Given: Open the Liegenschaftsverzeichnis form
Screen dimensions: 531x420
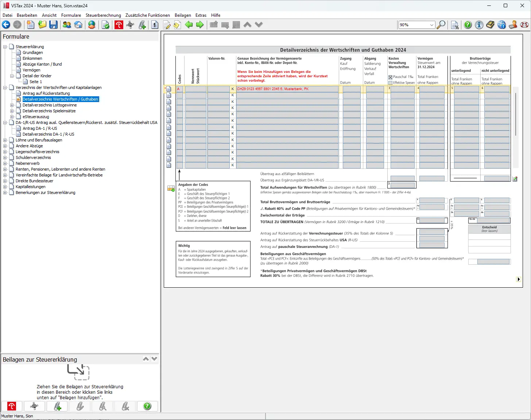Looking at the screenshot, I should coord(37,152).
